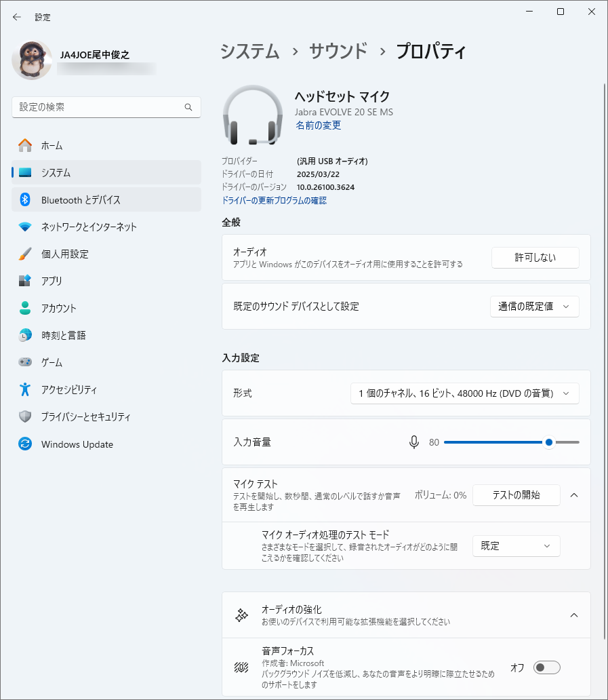Open 通信の既定値 dropdown

coord(534,307)
